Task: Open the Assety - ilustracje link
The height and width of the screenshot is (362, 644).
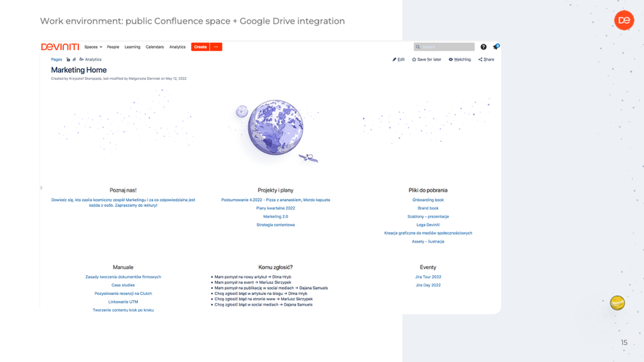Action: point(428,242)
